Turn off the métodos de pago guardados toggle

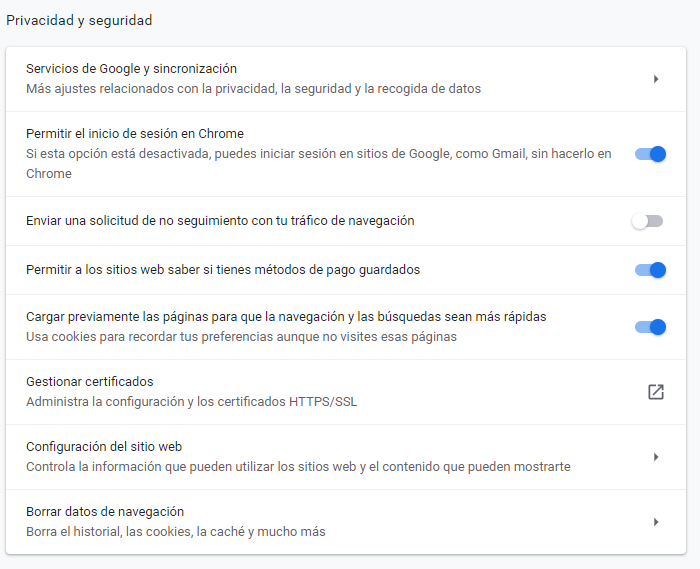coord(650,270)
